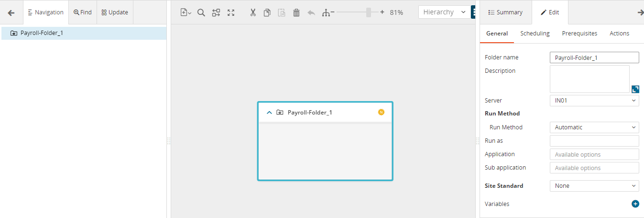Delete the folder using the trash icon
The image size is (644, 218).
296,12
